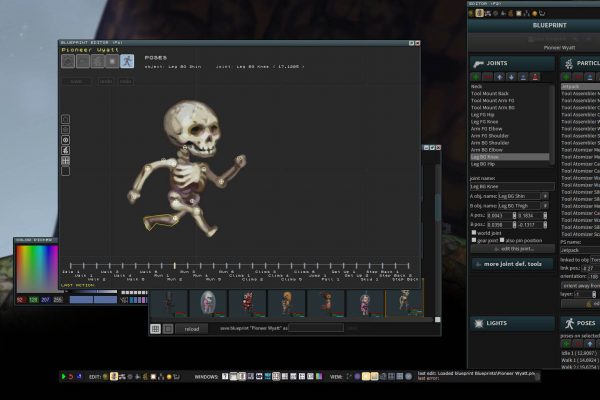Click the red undo arrow in bottom toolbar
This screenshot has height=400, width=600.
[x=71, y=377]
